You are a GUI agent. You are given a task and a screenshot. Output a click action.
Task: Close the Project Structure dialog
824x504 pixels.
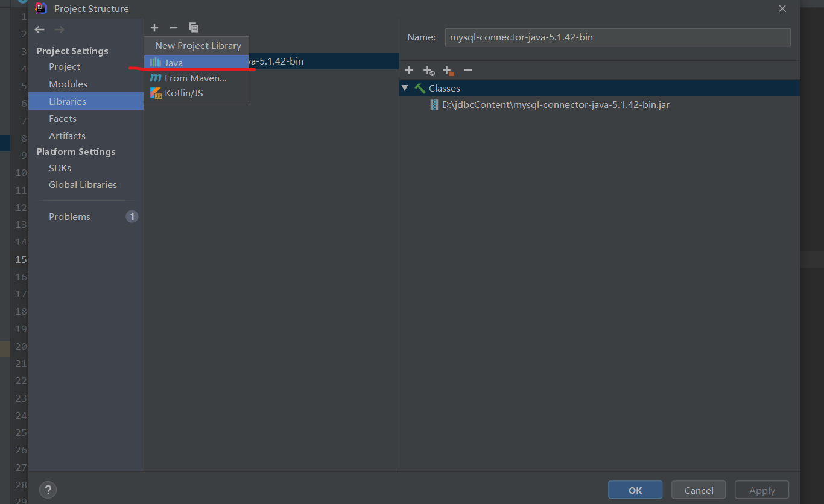point(782,8)
